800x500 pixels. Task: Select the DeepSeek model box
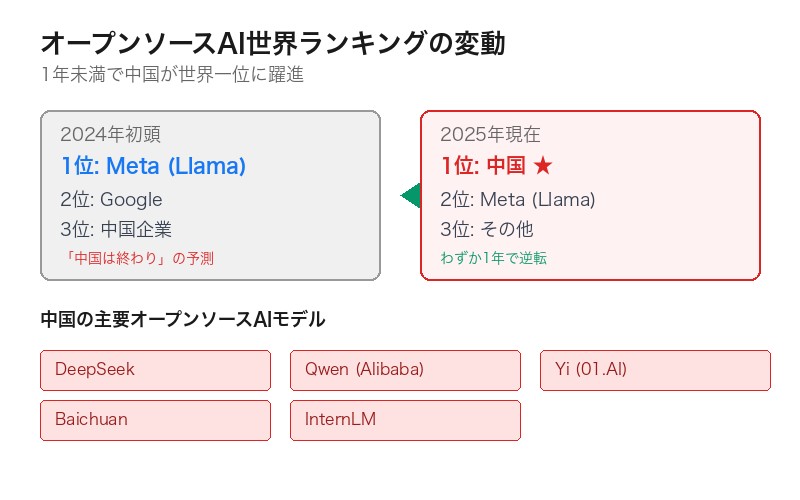coord(155,370)
